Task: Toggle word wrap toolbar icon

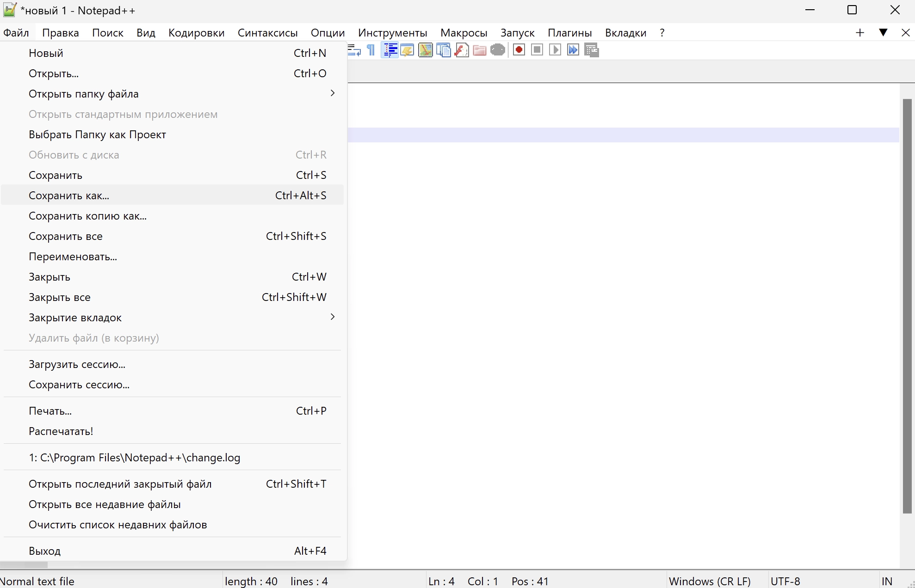Action: click(x=354, y=50)
